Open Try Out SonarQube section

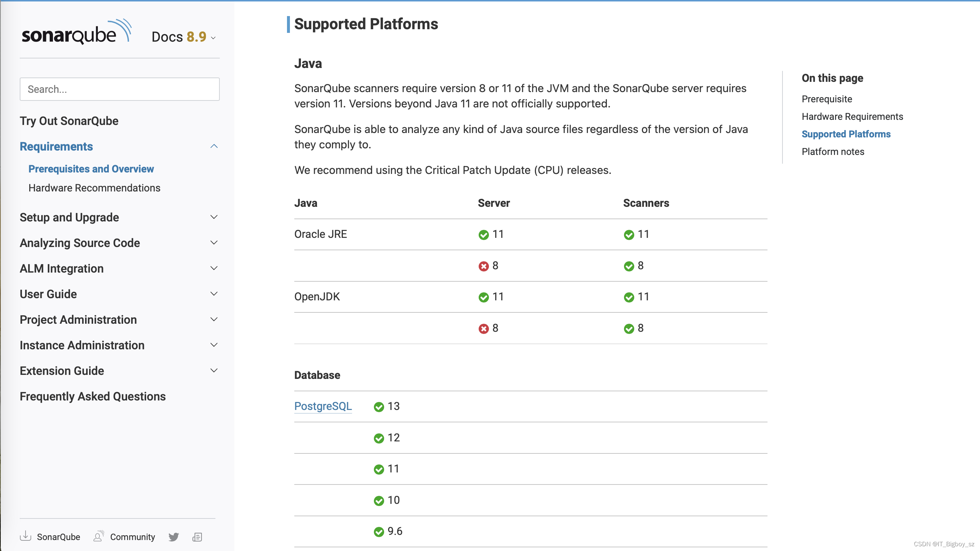(69, 121)
